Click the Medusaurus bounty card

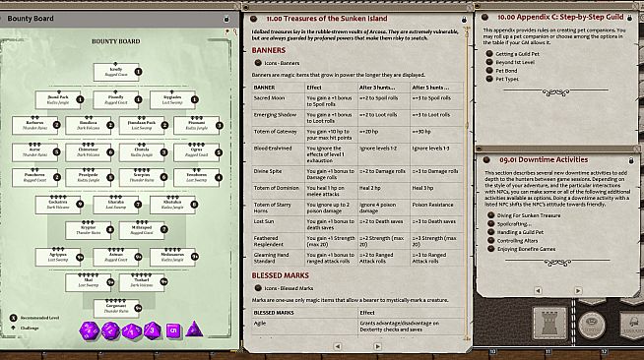click(x=172, y=257)
